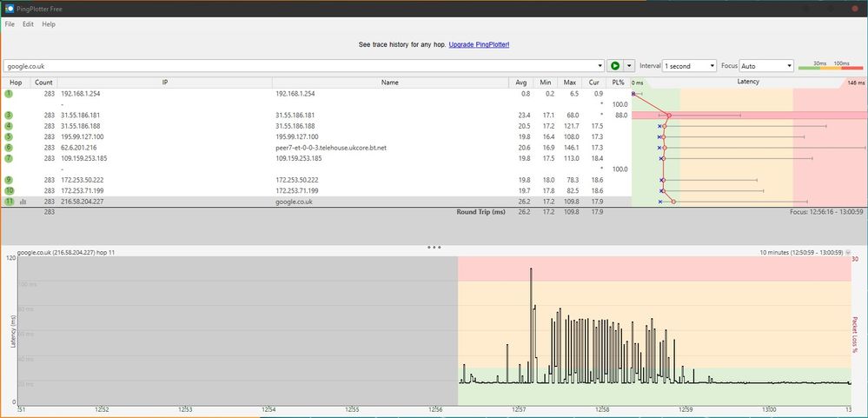Sort by the Name column header

tap(390, 83)
